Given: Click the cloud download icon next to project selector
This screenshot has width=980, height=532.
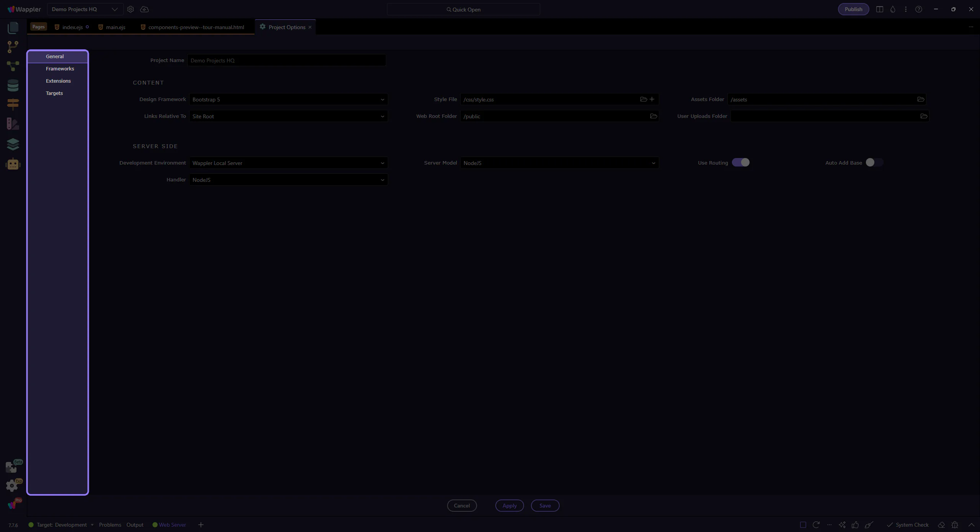Looking at the screenshot, I should click(144, 9).
